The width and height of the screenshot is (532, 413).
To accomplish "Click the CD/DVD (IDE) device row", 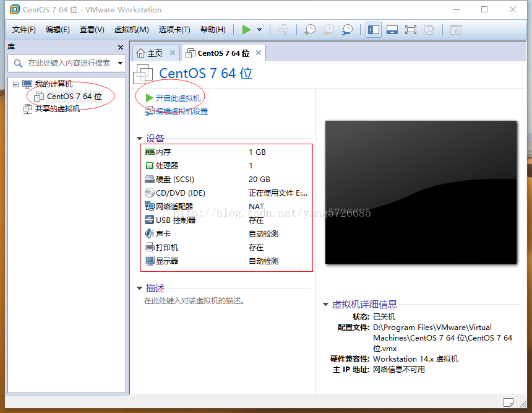I will [226, 193].
